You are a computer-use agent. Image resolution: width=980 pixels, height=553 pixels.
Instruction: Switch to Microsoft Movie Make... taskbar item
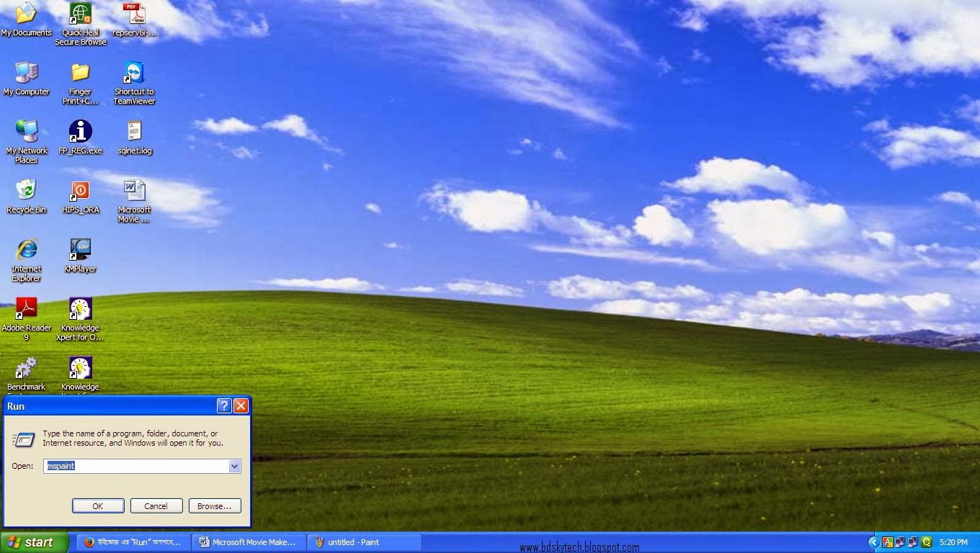[x=249, y=542]
